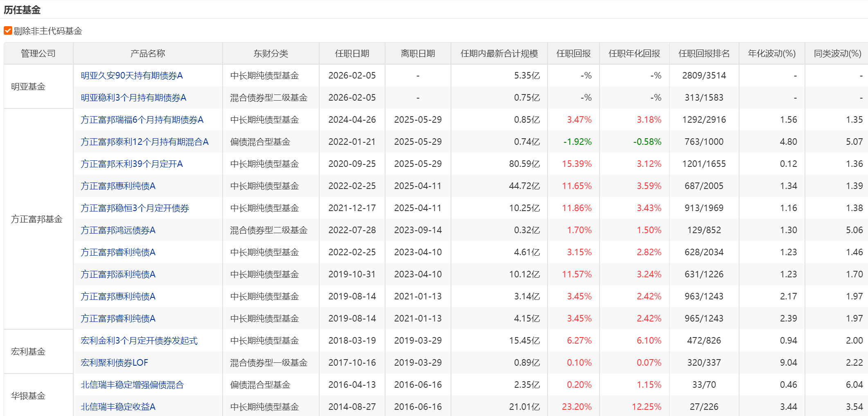This screenshot has width=868, height=416.
Task: Click the 任职年化回报 column header
Action: click(634, 54)
